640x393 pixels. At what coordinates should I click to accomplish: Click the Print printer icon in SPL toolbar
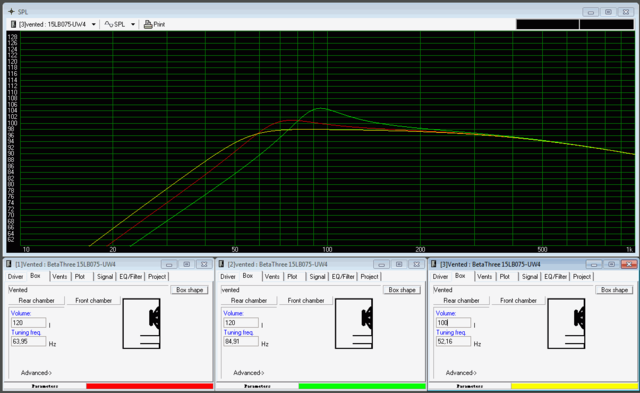pyautogui.click(x=148, y=24)
